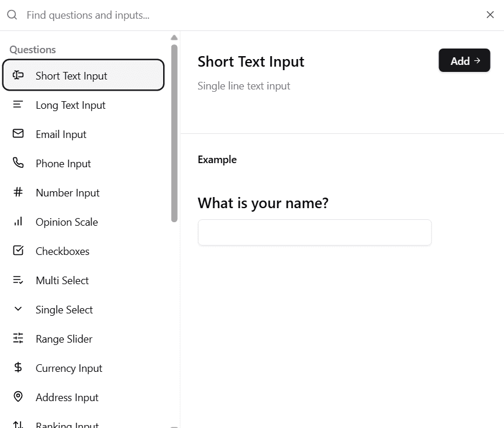Image resolution: width=504 pixels, height=428 pixels.
Task: Select the Multi Select question type
Action: click(62, 279)
